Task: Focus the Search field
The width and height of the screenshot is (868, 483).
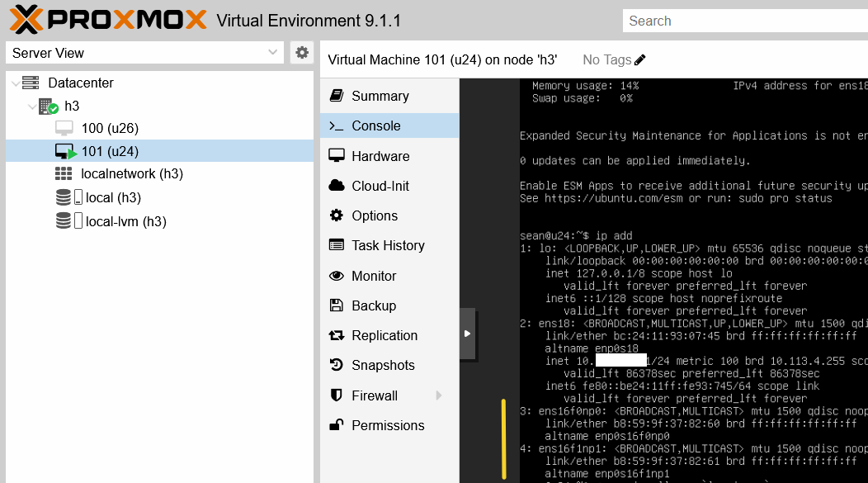Action: 745,21
